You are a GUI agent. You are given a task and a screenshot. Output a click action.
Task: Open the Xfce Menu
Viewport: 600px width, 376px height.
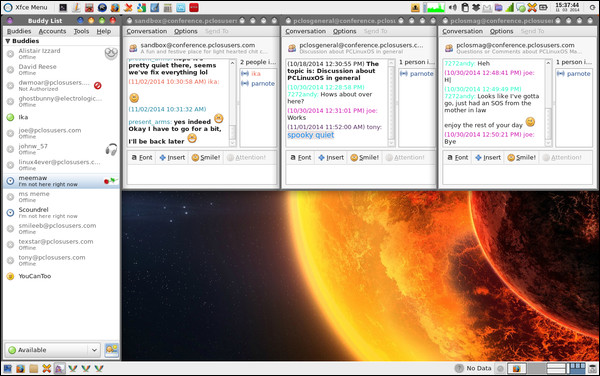coord(25,7)
